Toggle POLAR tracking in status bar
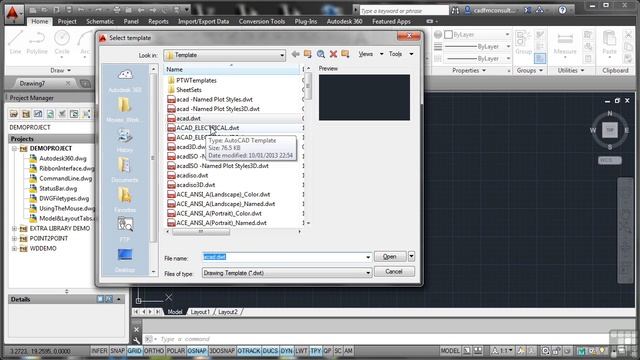Screen dimensions: 640x360 click(176, 351)
